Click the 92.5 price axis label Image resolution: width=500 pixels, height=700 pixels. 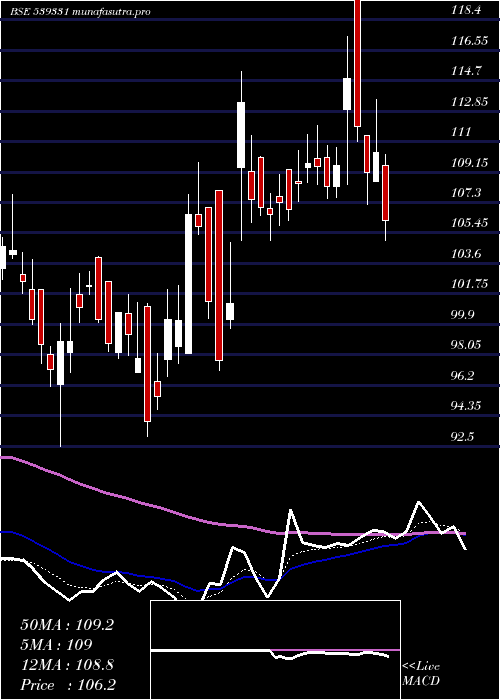[x=464, y=437]
